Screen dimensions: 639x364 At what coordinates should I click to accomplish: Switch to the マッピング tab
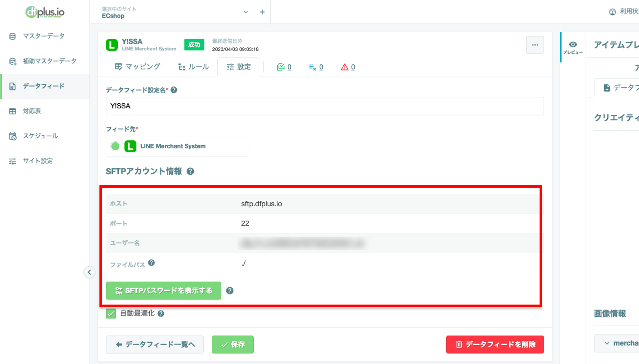pyautogui.click(x=137, y=67)
